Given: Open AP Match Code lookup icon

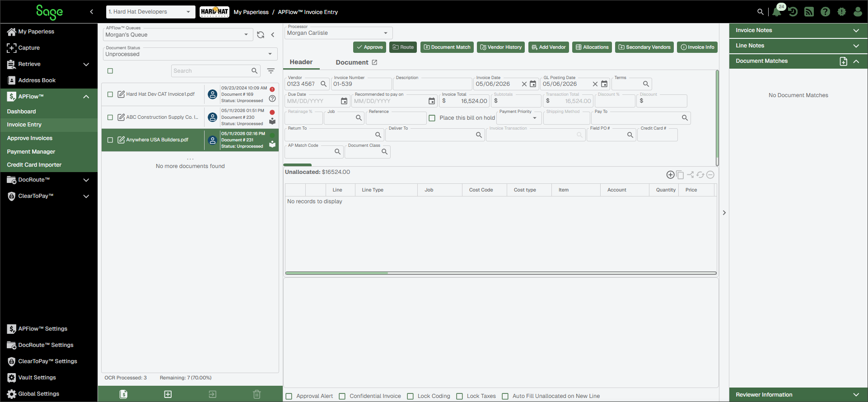Looking at the screenshot, I should [x=338, y=152].
